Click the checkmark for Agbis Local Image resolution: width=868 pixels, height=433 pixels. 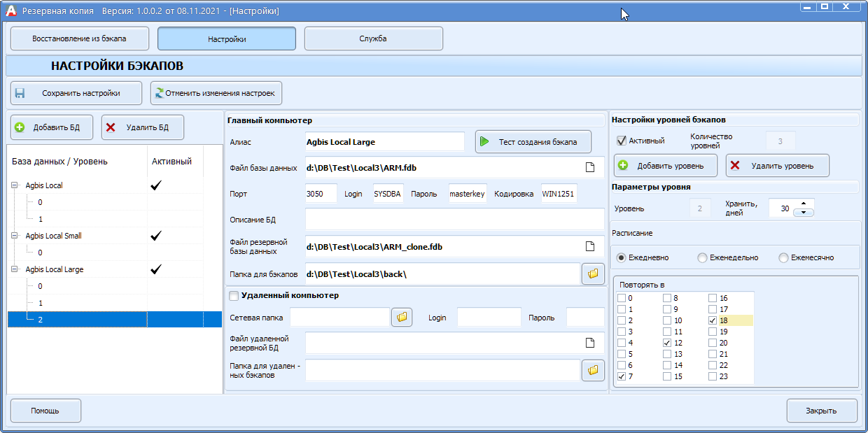click(x=156, y=185)
